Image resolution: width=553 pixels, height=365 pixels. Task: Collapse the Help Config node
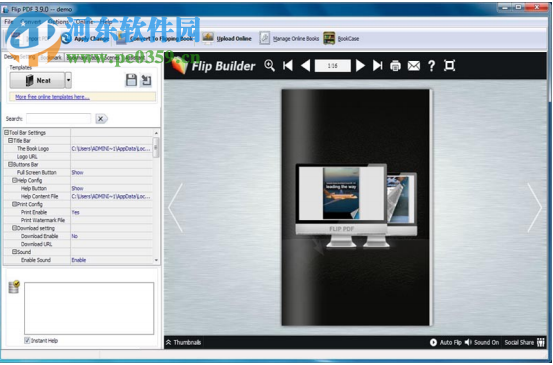click(15, 180)
